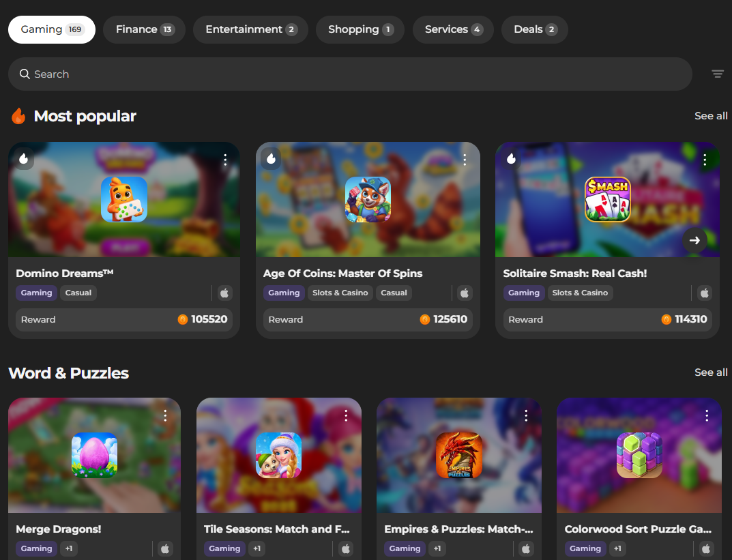Switch to the Entertainment category tab
This screenshot has height=560, width=732.
(x=250, y=29)
